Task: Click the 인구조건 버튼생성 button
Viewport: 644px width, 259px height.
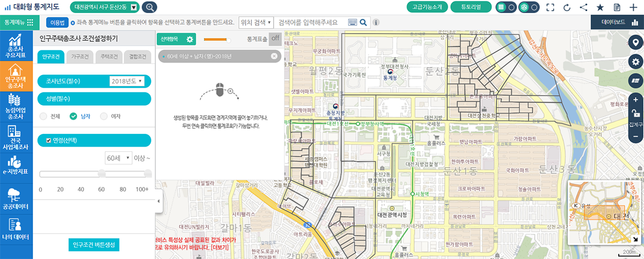Action: click(94, 245)
